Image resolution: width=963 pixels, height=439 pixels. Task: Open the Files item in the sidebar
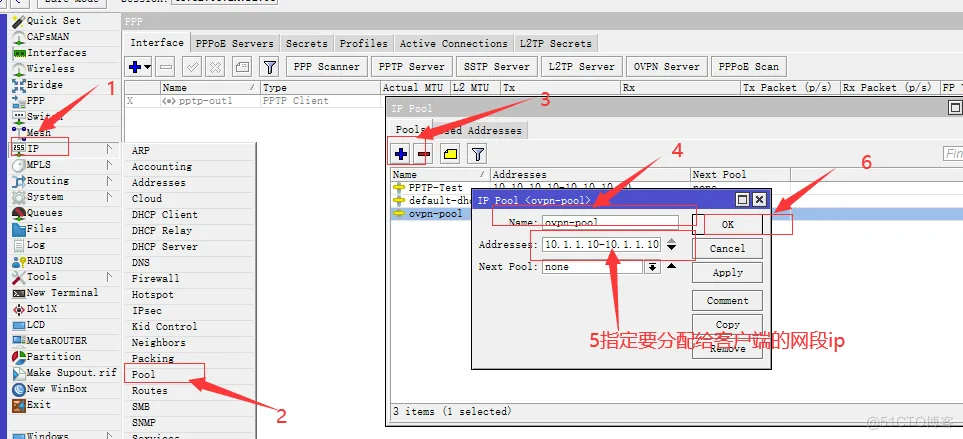41,229
